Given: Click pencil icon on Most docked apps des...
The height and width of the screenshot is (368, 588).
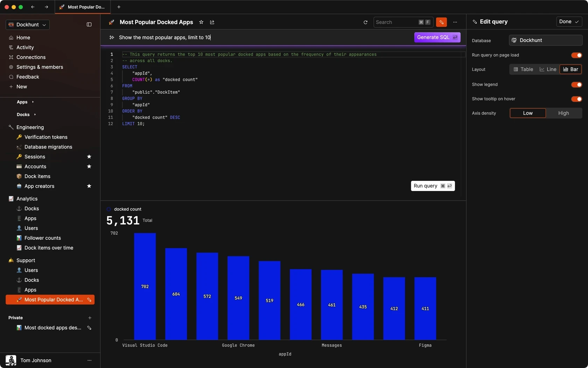Looking at the screenshot, I should (89, 328).
